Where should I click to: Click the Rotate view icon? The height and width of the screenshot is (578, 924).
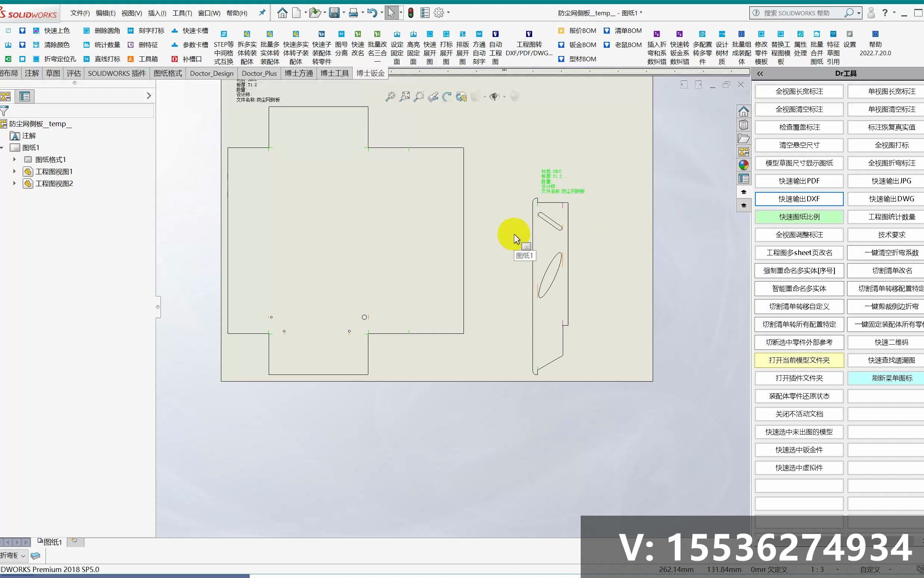[447, 97]
